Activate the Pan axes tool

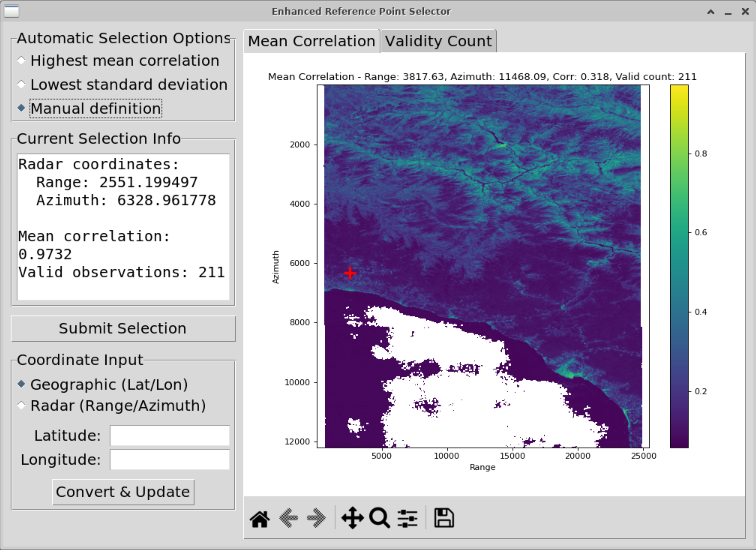(x=352, y=519)
